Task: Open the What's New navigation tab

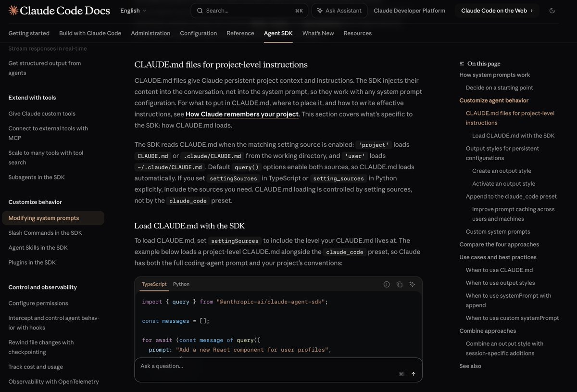Action: (x=318, y=33)
